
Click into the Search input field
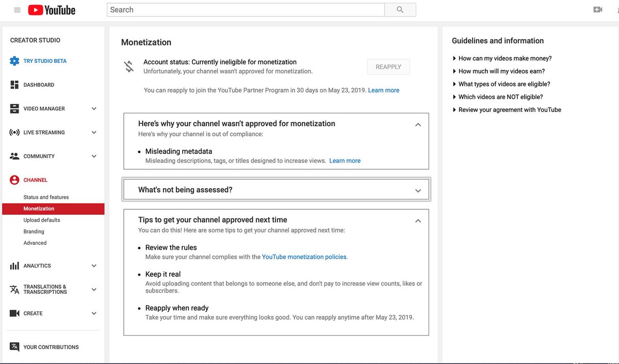(x=246, y=10)
